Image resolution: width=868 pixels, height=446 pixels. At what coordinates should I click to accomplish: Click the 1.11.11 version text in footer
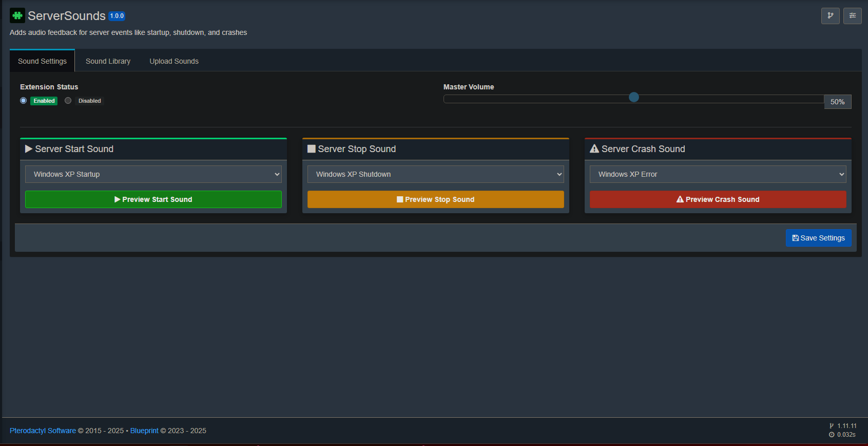click(847, 426)
